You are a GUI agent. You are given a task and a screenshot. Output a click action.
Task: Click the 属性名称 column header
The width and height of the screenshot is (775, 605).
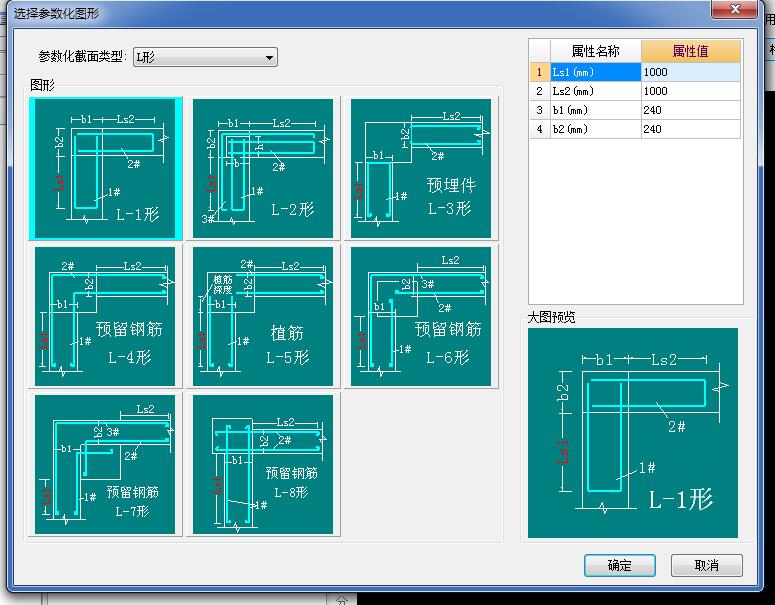click(596, 51)
